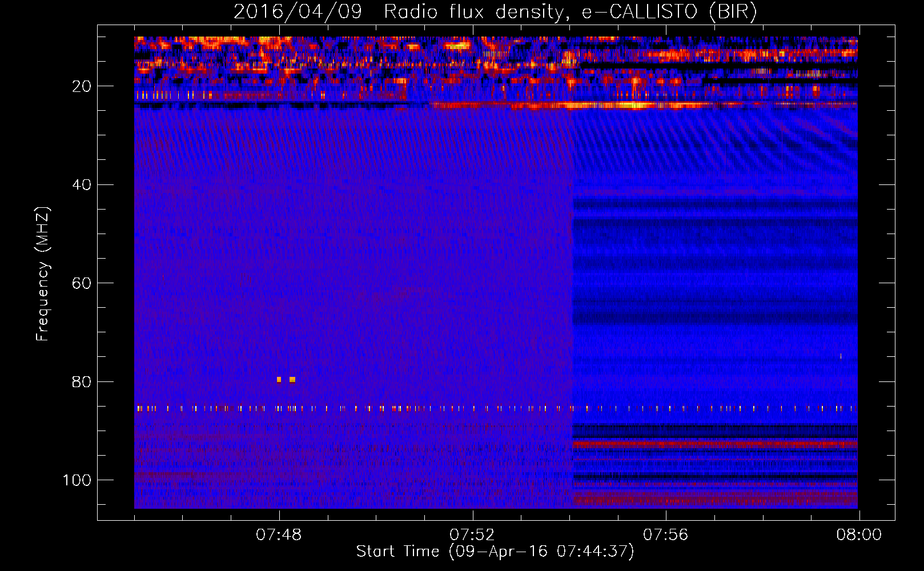Image resolution: width=924 pixels, height=571 pixels.
Task: Click the "07:52" time tick label
Action: (472, 535)
